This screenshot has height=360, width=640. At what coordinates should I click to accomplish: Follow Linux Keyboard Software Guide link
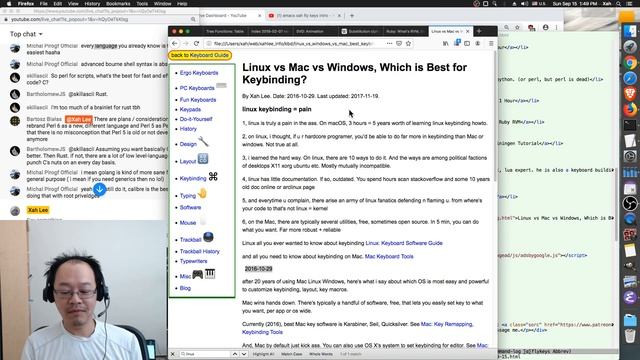(x=404, y=243)
